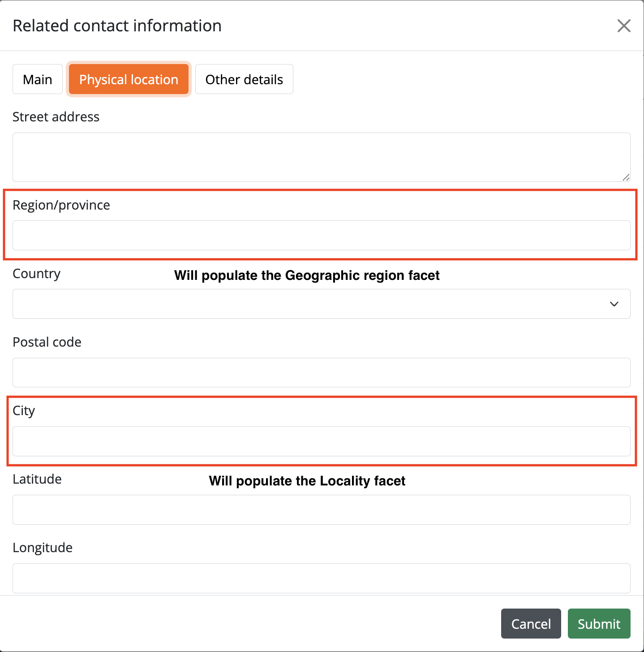Focus the City input box
The image size is (644, 652).
pyautogui.click(x=321, y=441)
